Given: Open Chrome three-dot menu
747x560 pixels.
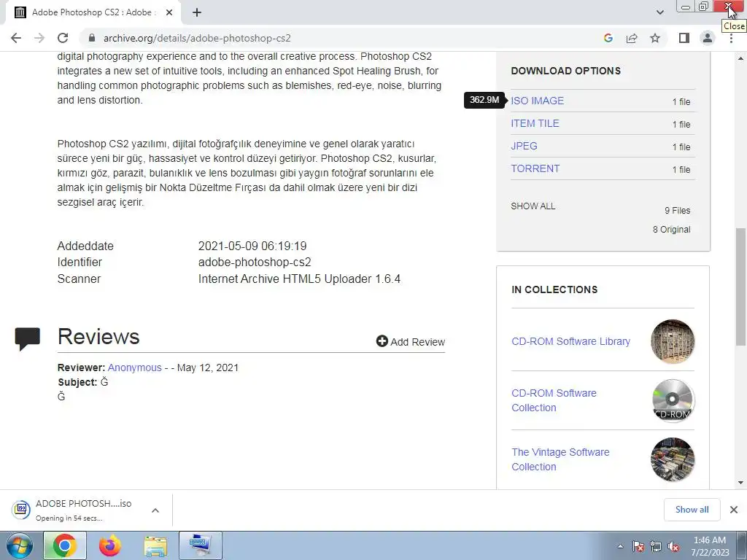Looking at the screenshot, I should 731,38.
